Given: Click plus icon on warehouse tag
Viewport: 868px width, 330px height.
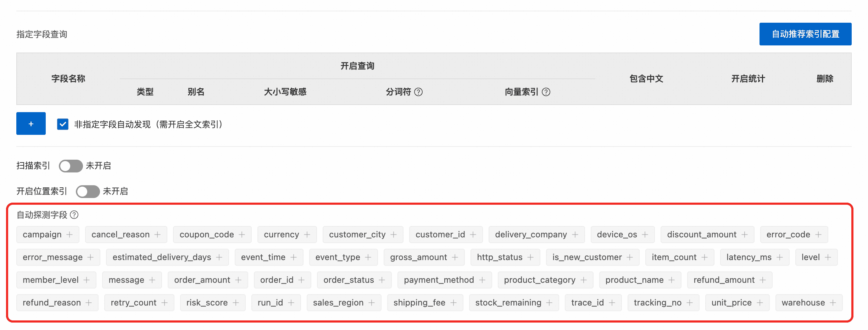Looking at the screenshot, I should pyautogui.click(x=833, y=303).
